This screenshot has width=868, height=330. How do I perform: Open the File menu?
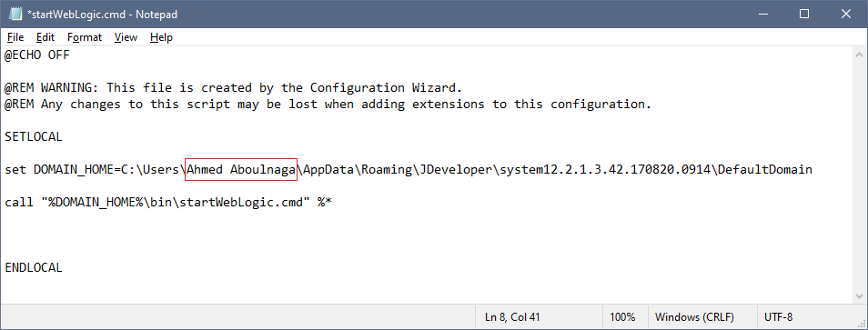[15, 37]
